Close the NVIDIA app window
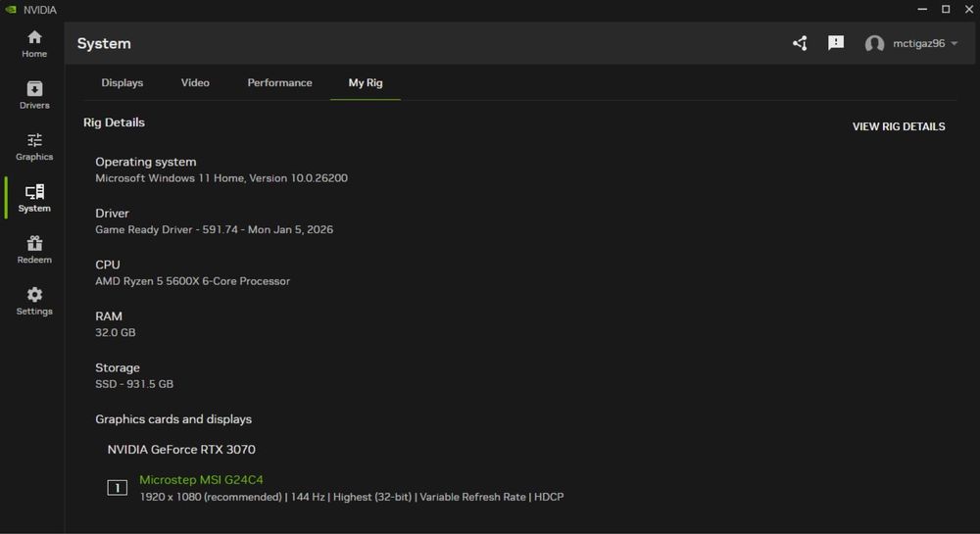Screen dimensions: 980x534 pyautogui.click(x=969, y=10)
